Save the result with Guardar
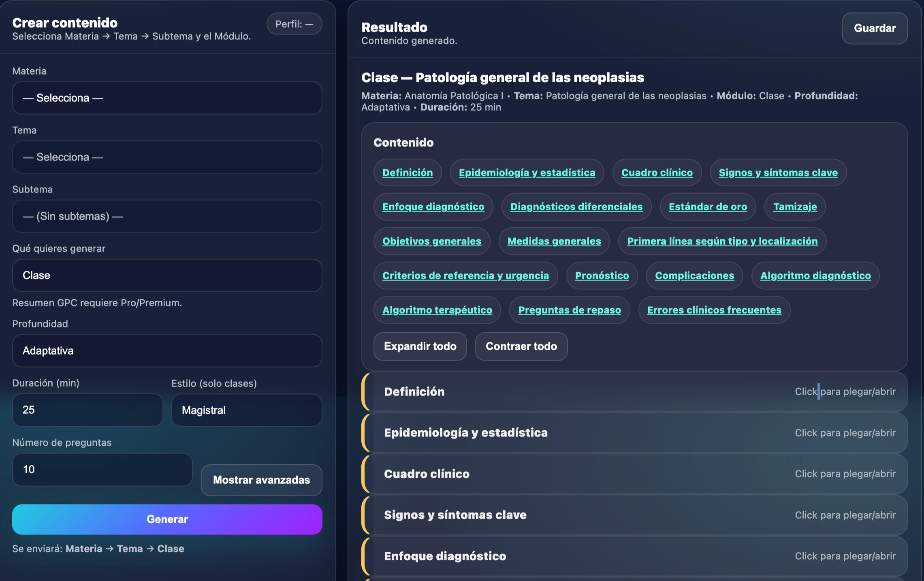924x581 pixels. 874,28
